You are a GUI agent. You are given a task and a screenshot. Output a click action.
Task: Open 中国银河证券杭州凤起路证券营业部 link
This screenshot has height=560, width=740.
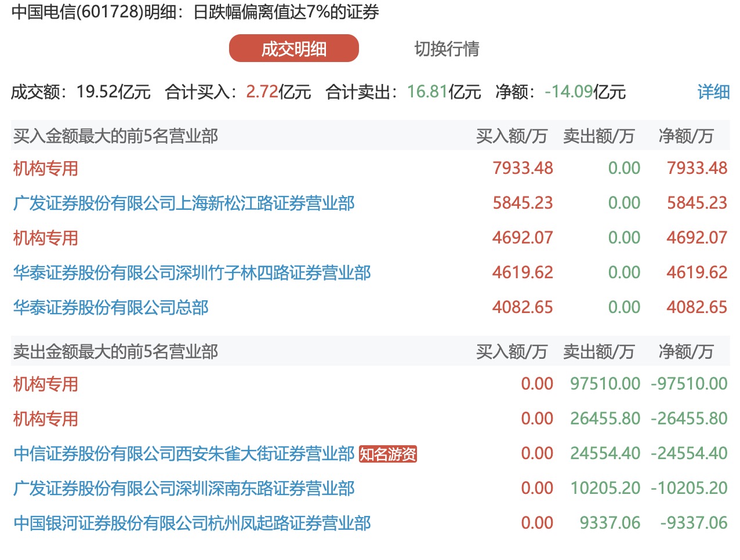[x=192, y=523]
